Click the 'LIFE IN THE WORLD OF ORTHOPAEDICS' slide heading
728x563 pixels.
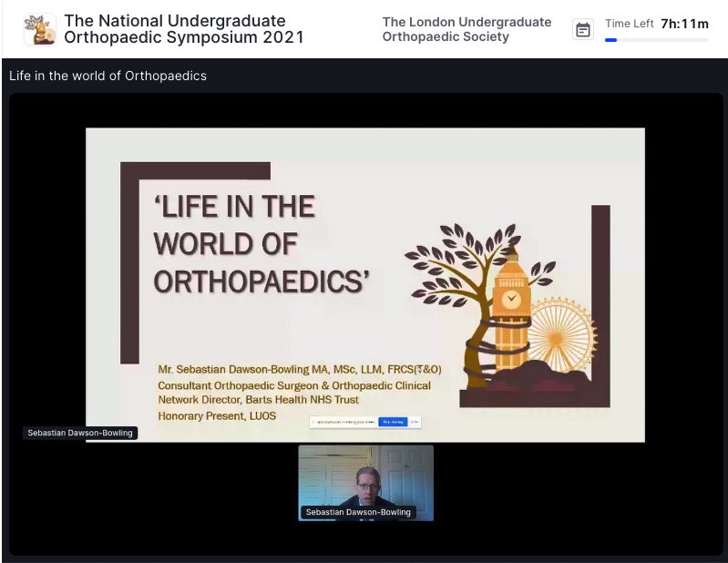pyautogui.click(x=261, y=244)
